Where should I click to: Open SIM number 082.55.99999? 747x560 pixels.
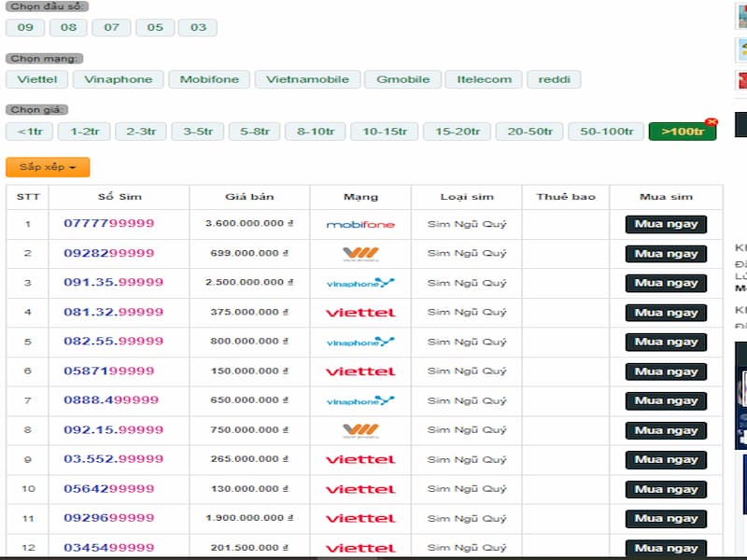click(113, 342)
